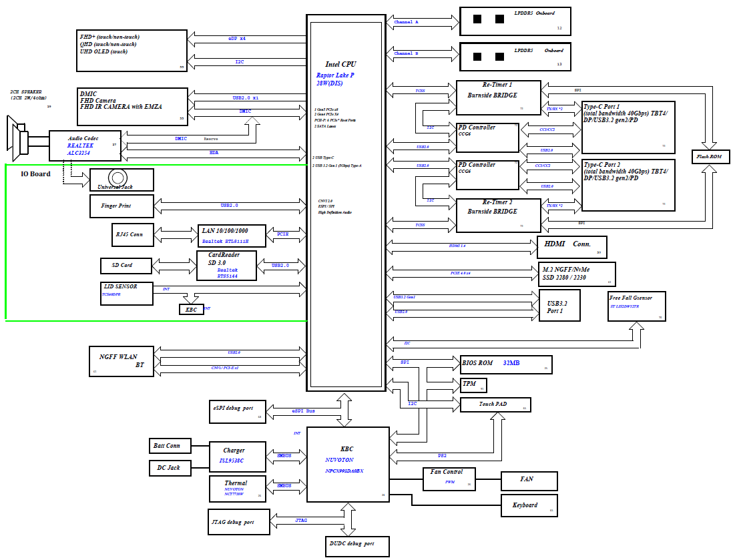Select the TPM block
Viewport: 735px width, 560px height.
[473, 385]
